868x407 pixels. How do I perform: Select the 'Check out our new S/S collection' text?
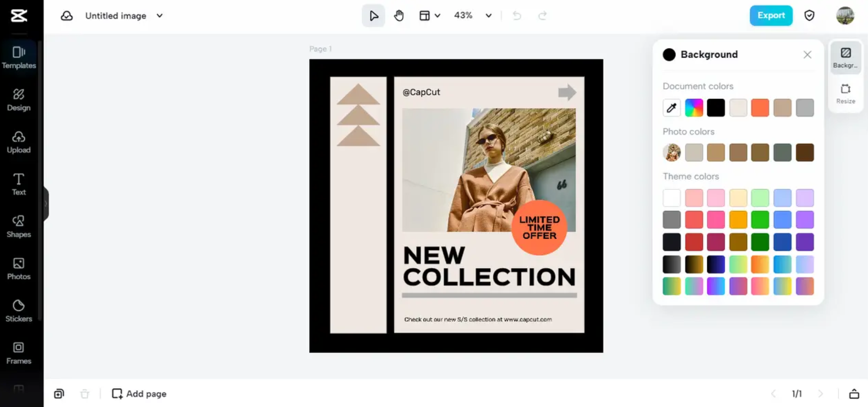coord(478,320)
